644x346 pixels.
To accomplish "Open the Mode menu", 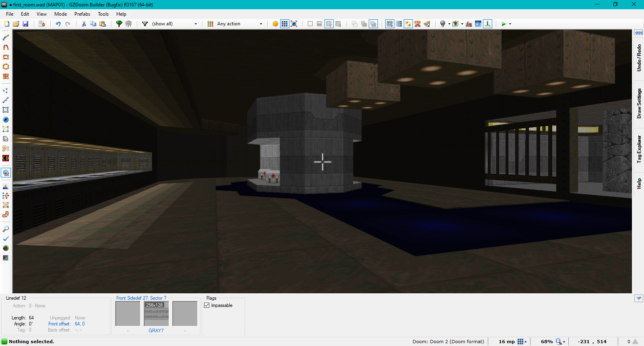I will click(x=60, y=14).
